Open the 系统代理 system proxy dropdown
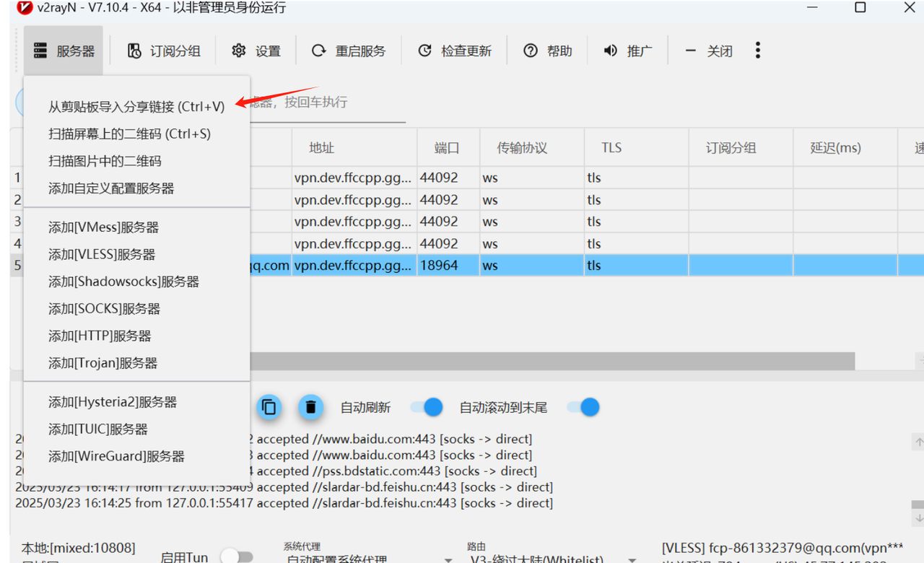 (x=368, y=559)
